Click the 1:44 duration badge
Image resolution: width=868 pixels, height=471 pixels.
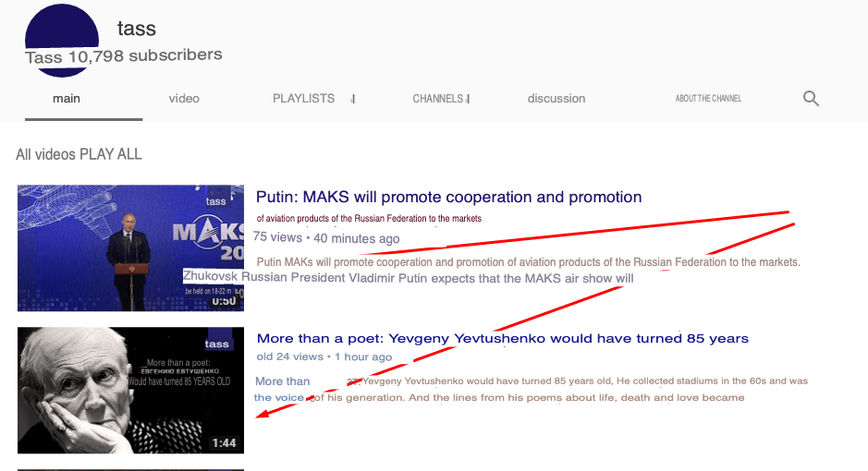[224, 443]
